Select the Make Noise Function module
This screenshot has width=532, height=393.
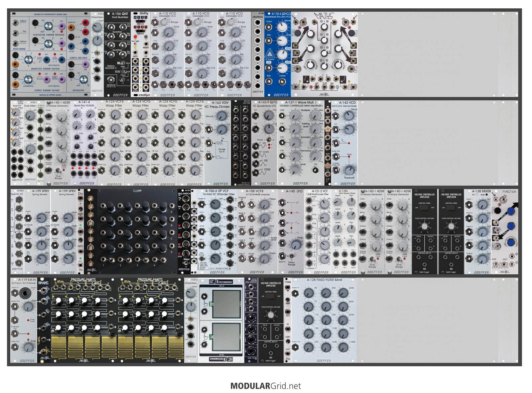click(505, 231)
